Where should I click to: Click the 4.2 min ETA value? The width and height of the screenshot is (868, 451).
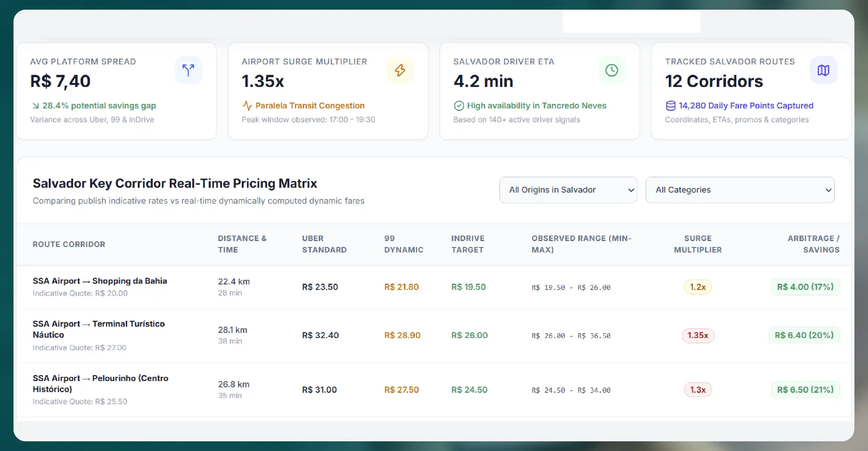(x=483, y=81)
